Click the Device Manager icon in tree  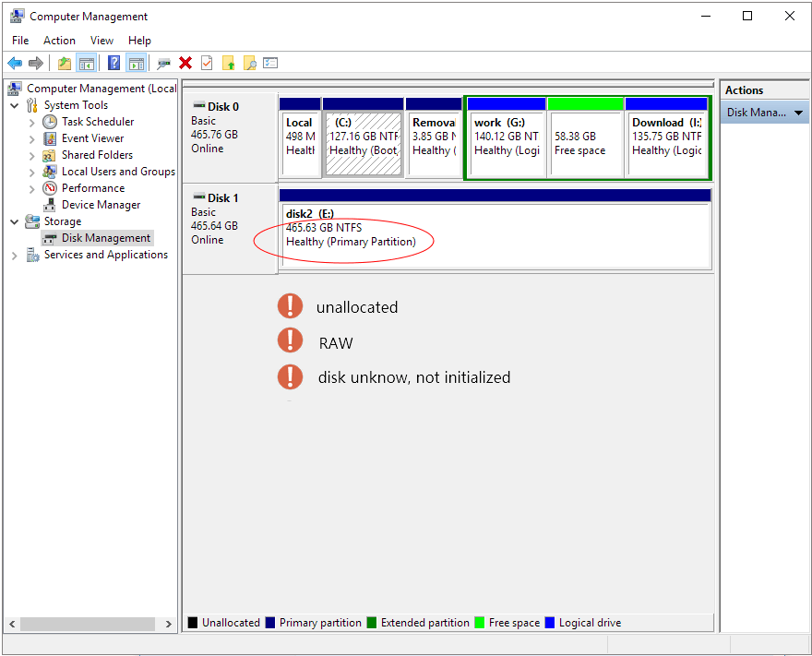tap(50, 205)
